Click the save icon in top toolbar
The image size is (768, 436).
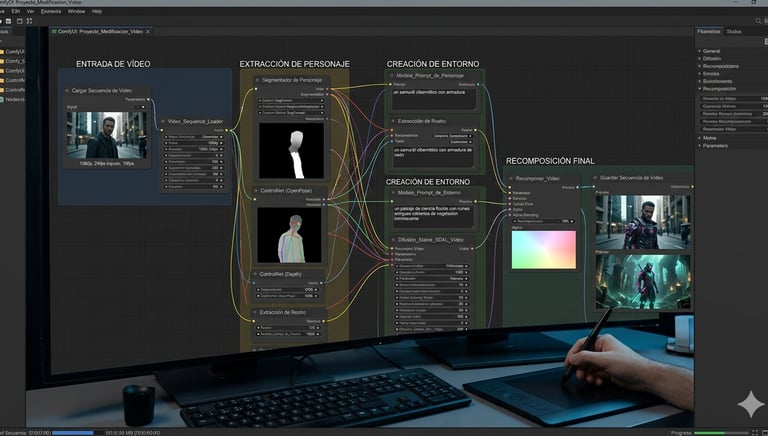[x=8, y=21]
